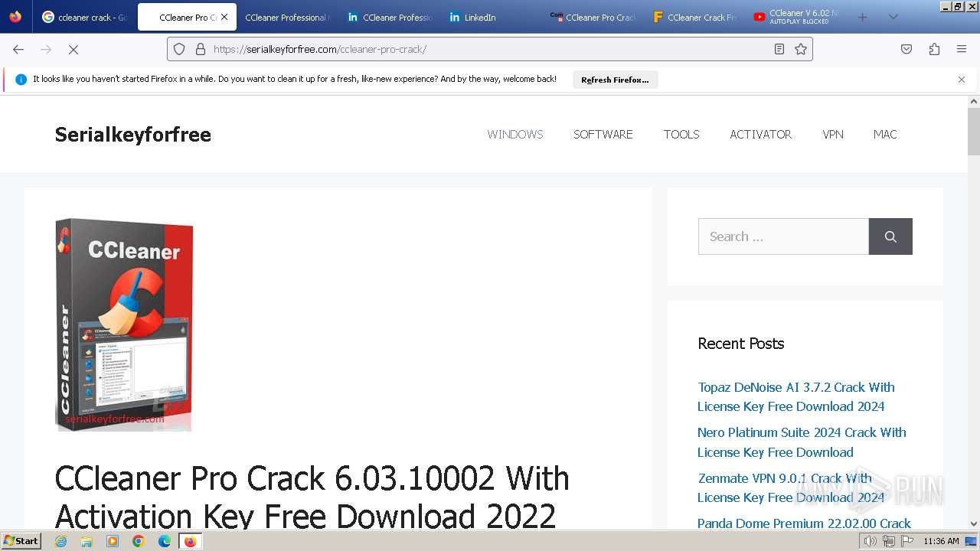Open Topaz DeNoise AI 3.7.2 Crack post
This screenshot has height=551, width=980.
(x=796, y=396)
